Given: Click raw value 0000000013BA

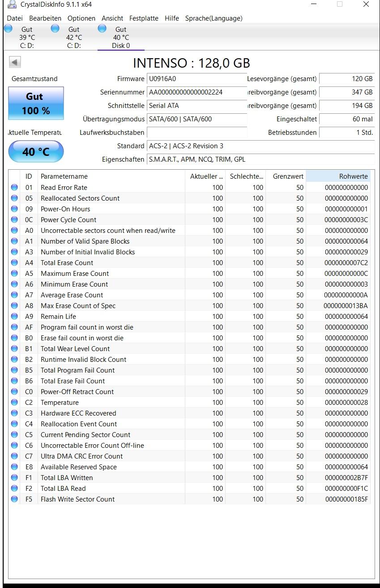Looking at the screenshot, I should (x=346, y=306).
